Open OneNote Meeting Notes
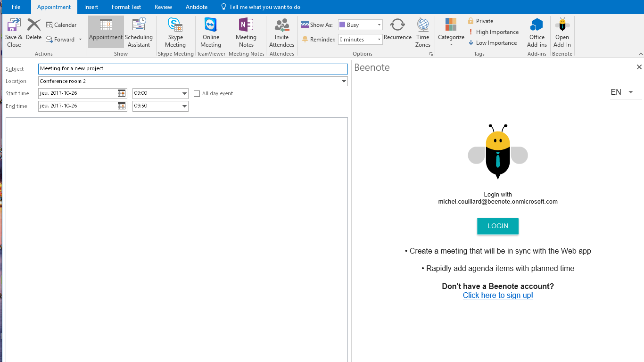 click(x=246, y=33)
